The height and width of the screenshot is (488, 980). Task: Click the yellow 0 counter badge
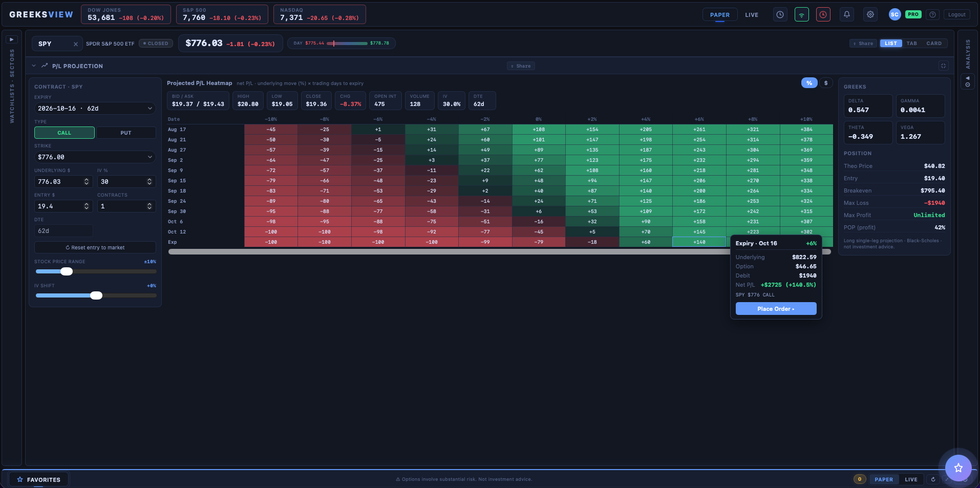click(860, 479)
